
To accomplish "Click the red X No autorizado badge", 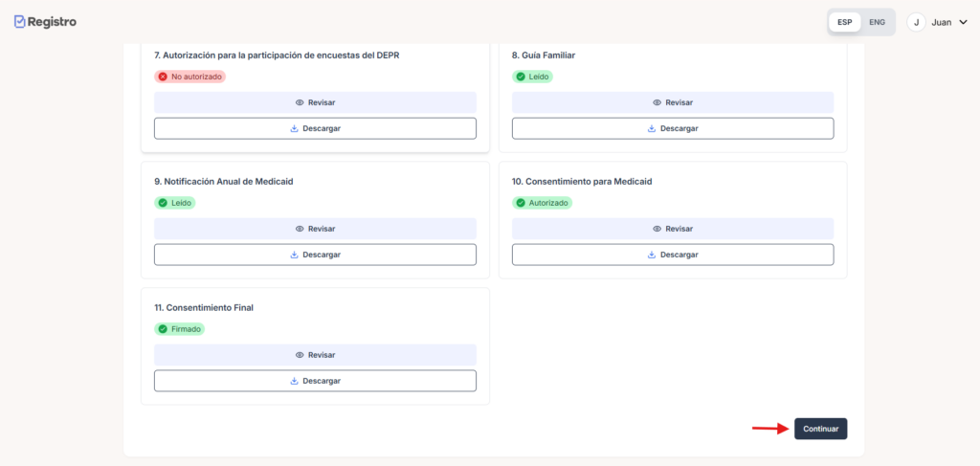I will point(189,77).
